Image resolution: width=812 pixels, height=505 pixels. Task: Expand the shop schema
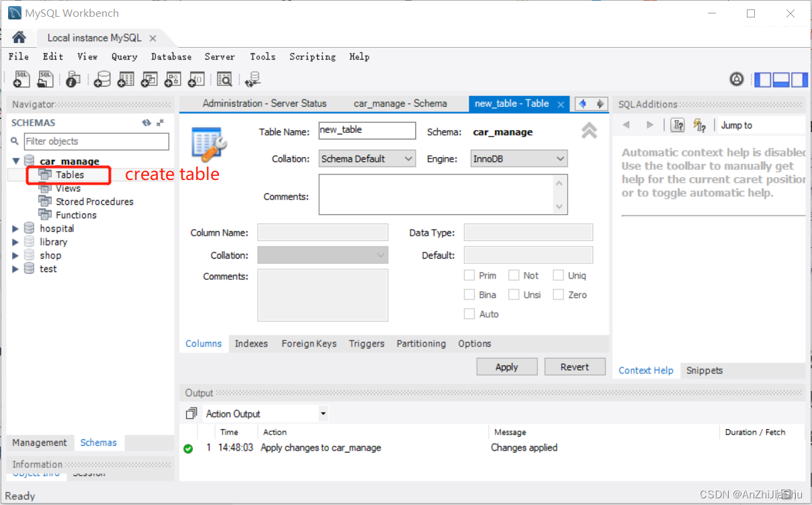(16, 255)
